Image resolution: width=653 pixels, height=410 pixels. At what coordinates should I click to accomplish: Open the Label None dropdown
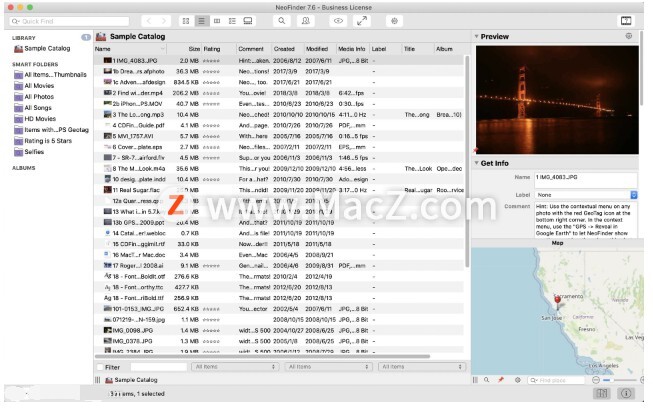[586, 195]
